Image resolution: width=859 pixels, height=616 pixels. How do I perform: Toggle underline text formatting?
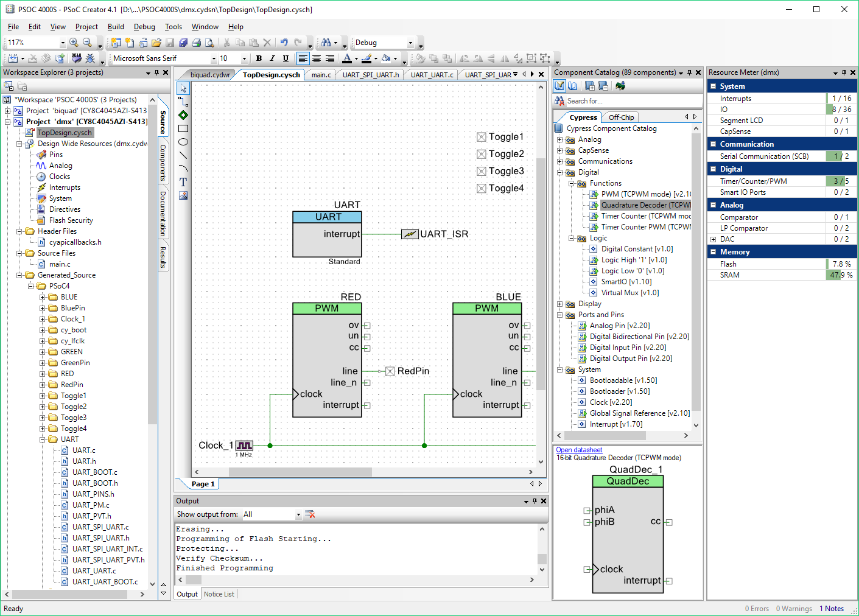coord(286,58)
